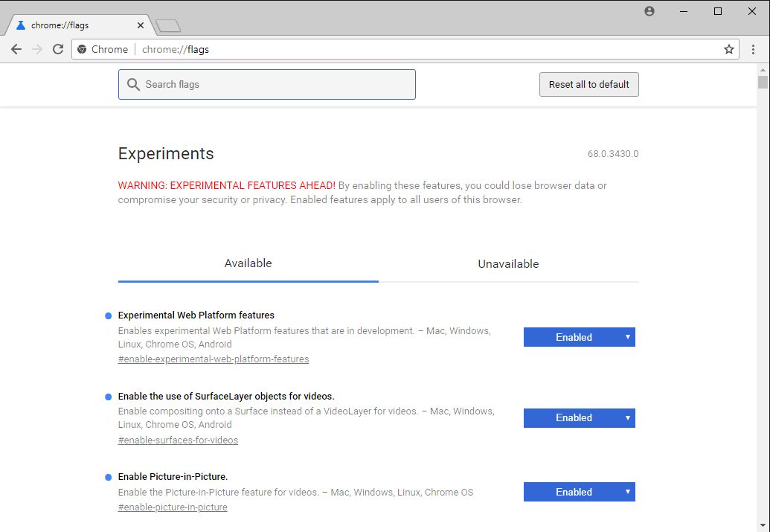This screenshot has height=532, width=770.
Task: Minimize the Chrome window
Action: pos(684,11)
